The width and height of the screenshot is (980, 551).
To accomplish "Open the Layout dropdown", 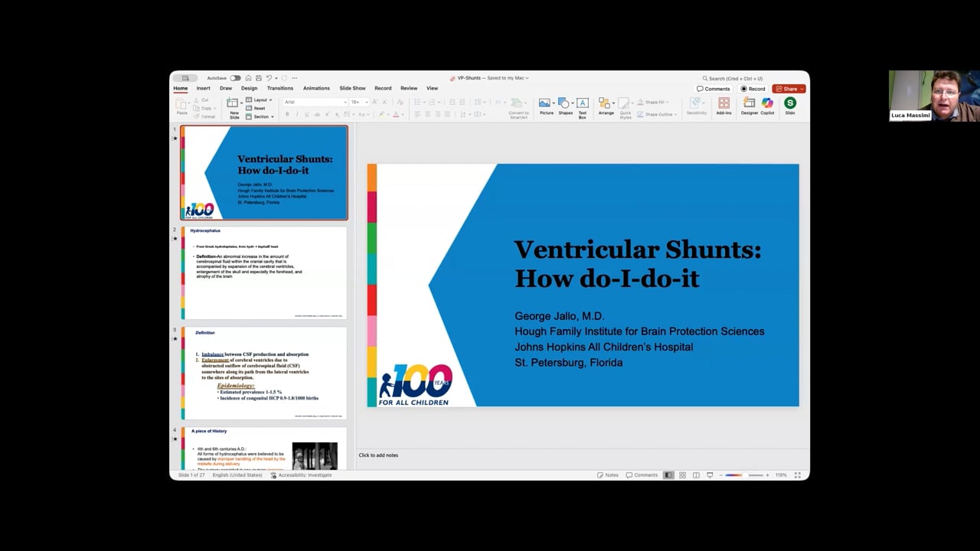I will [260, 99].
